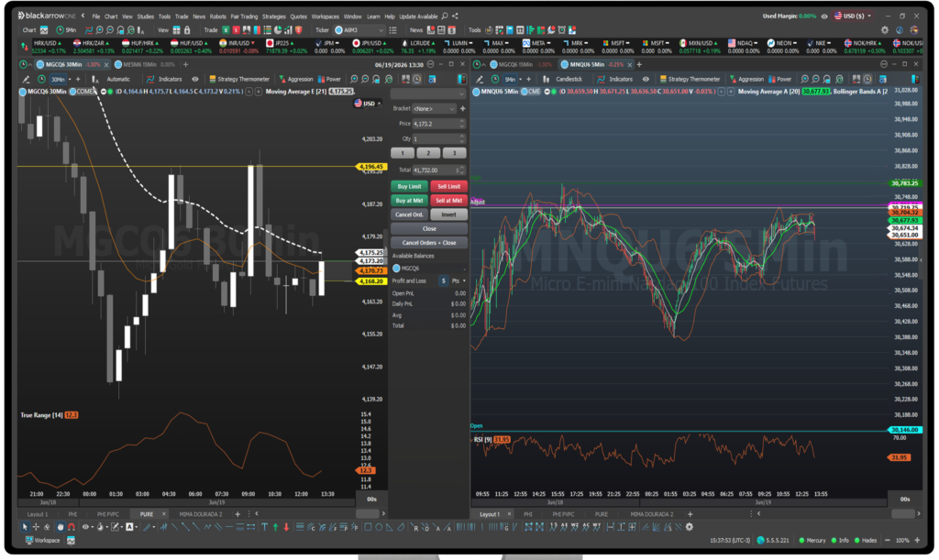
Task: Click the ticker list icon next to A6M3
Action: coord(392,30)
